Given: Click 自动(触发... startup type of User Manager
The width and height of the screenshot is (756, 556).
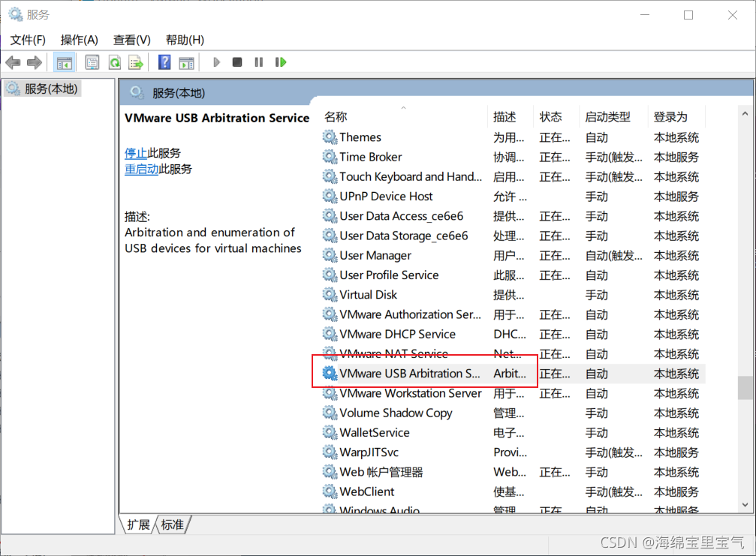Looking at the screenshot, I should pos(614,256).
